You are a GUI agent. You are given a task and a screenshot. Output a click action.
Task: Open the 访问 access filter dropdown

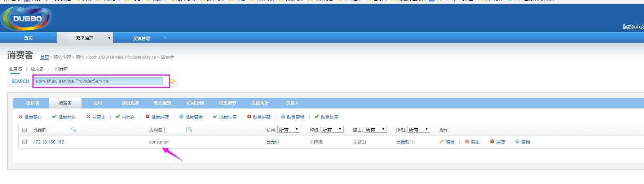(289, 129)
